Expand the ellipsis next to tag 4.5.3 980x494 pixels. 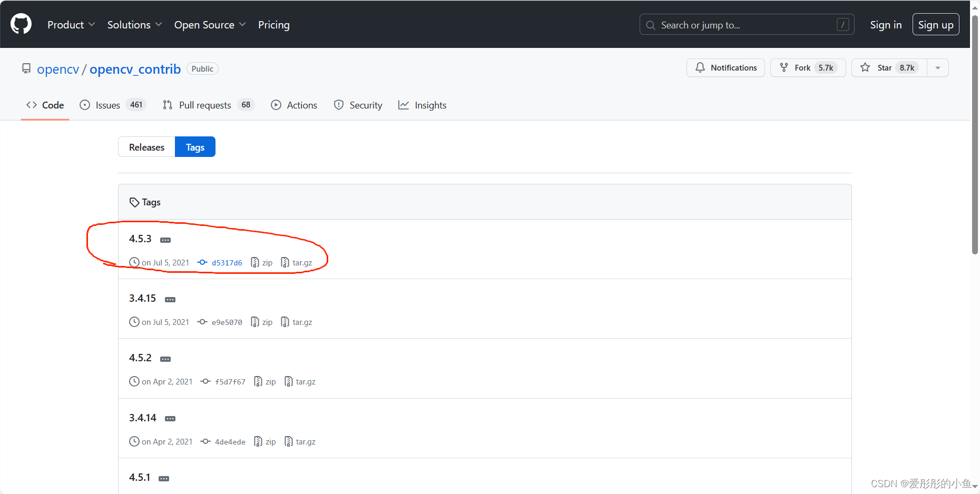pos(165,240)
